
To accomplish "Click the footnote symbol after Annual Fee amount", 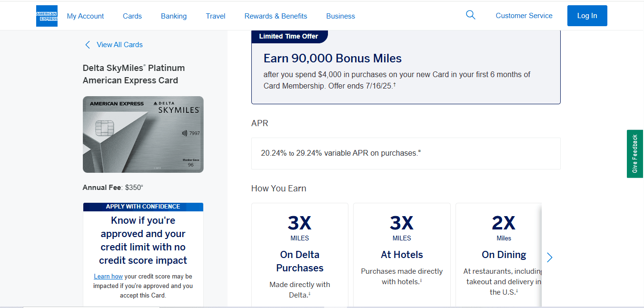I will [141, 185].
